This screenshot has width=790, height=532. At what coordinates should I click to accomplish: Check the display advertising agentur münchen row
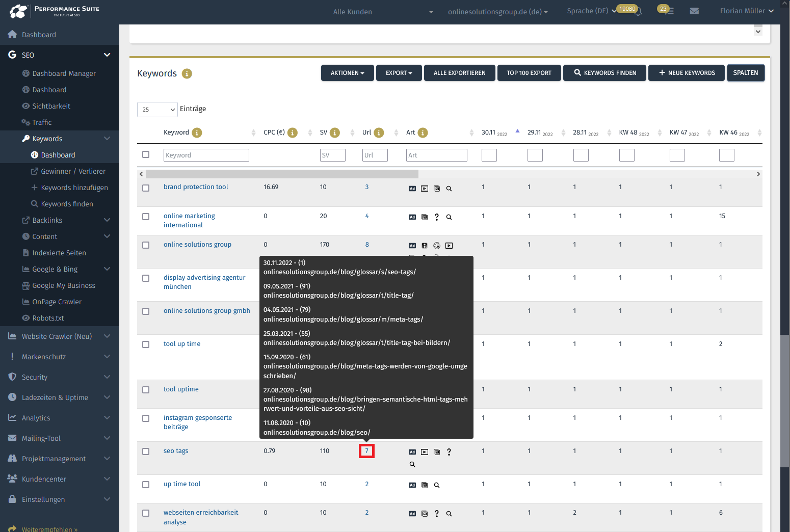click(146, 278)
